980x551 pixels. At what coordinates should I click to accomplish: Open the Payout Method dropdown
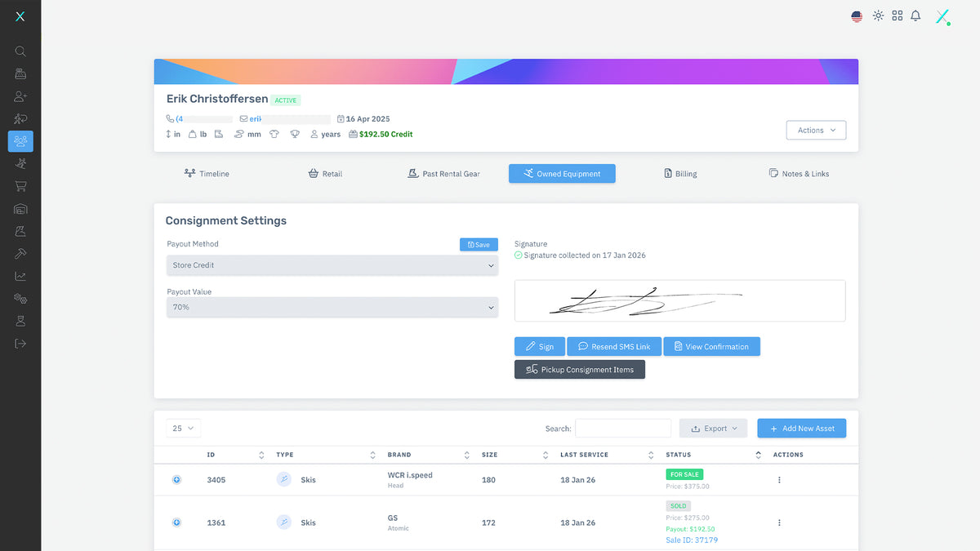(332, 265)
